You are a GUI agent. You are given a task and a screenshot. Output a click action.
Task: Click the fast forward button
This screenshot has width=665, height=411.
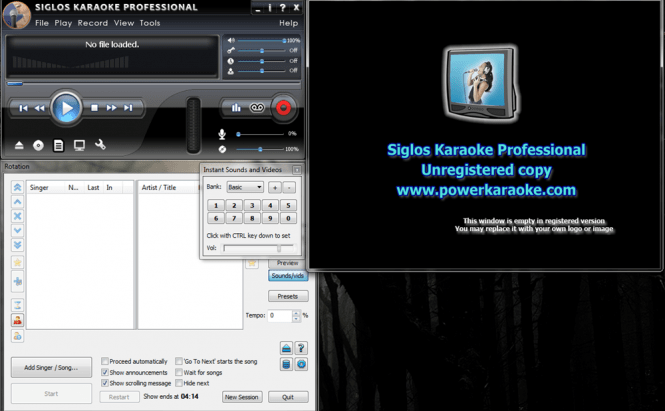(x=112, y=108)
